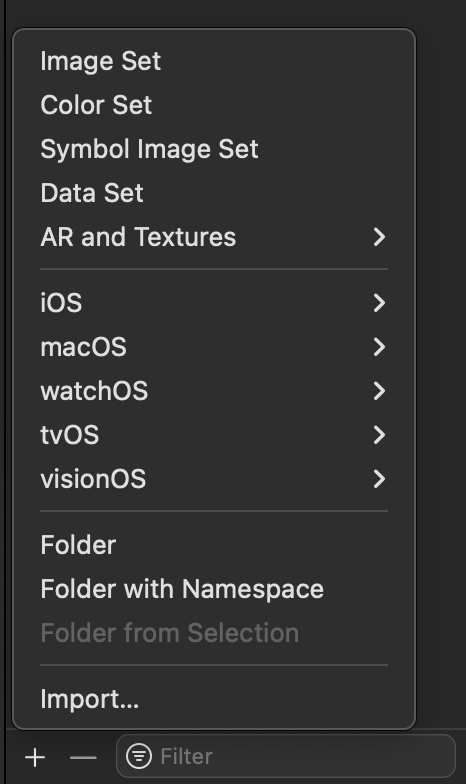Expand the AR and Textures chevron arrow
This screenshot has width=466, height=784.
pyautogui.click(x=380, y=237)
